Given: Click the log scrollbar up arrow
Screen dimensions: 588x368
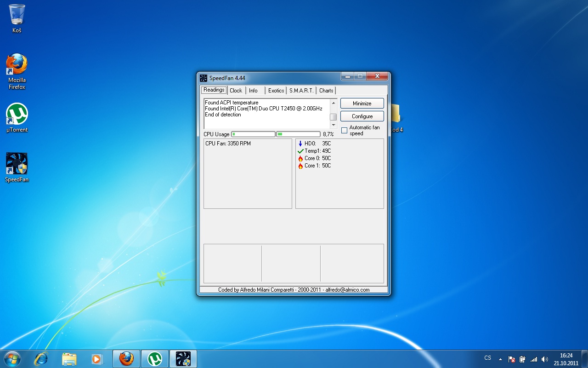Looking at the screenshot, I should 334,103.
